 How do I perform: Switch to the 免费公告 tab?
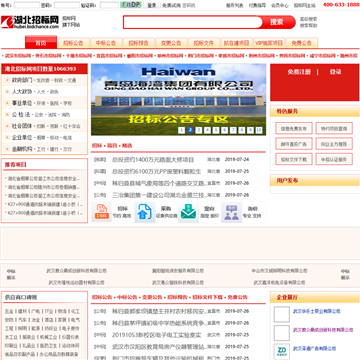pos(302,43)
